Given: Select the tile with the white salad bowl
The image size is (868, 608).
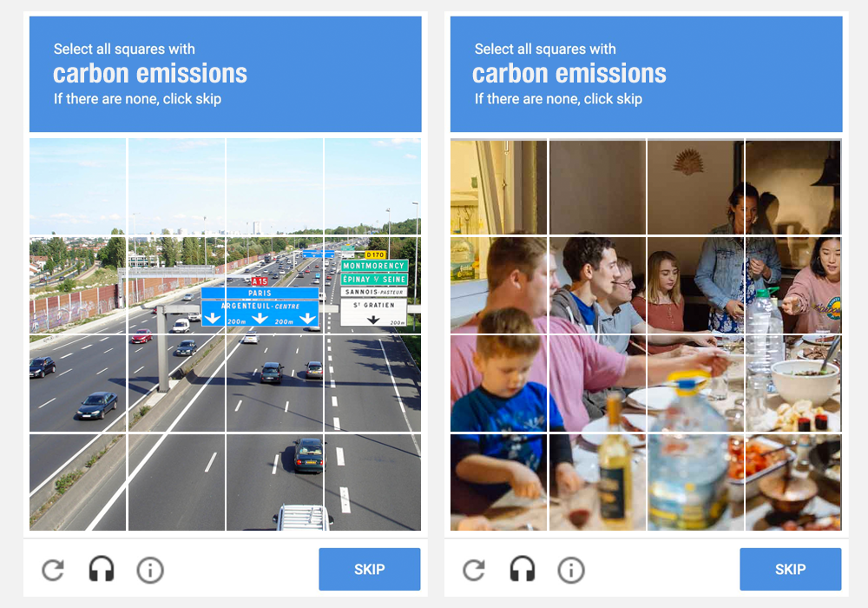Looking at the screenshot, I should pos(793,383).
